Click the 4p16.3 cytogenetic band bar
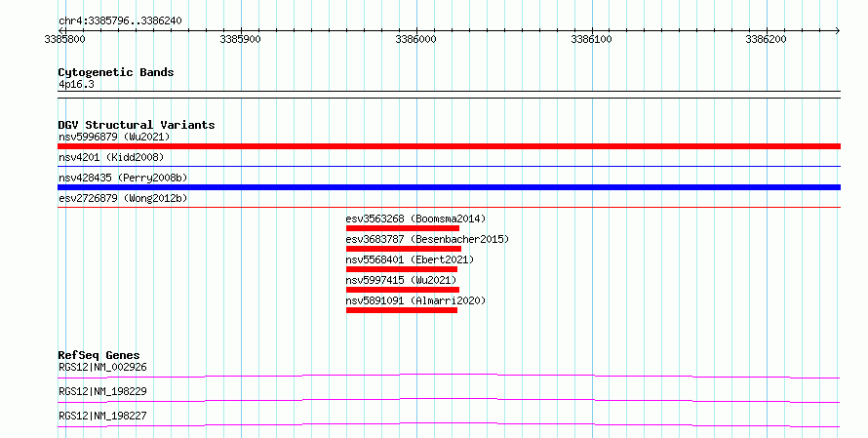This screenshot has height=438, width=868. pyautogui.click(x=449, y=95)
